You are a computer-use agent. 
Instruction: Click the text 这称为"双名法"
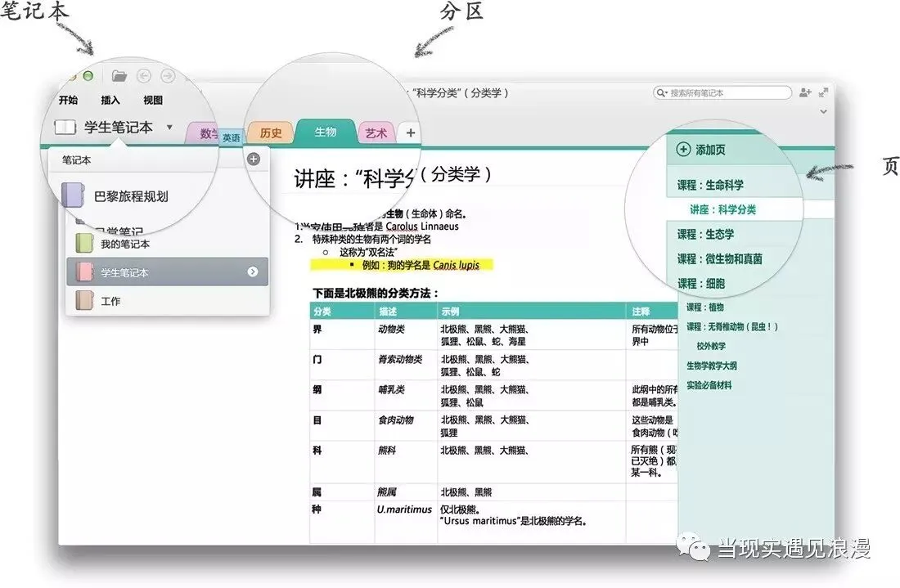pyautogui.click(x=368, y=252)
